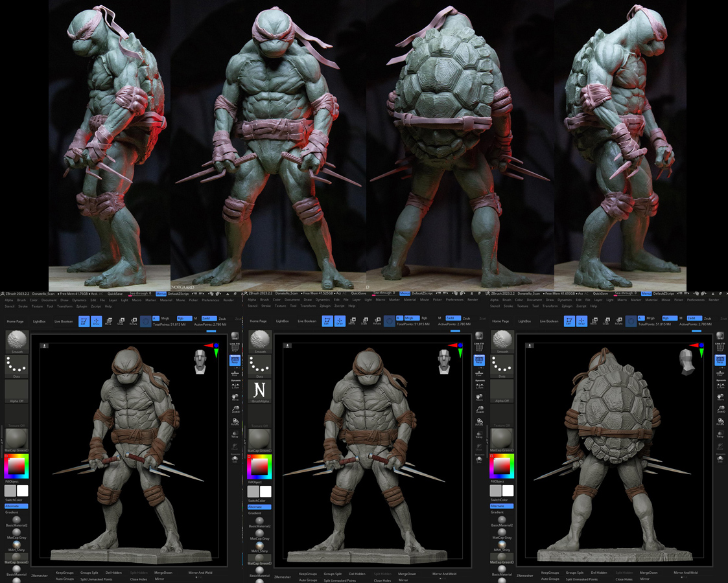
Task: Click BasicMaterial2 sphere in right window
Action: [x=502, y=520]
